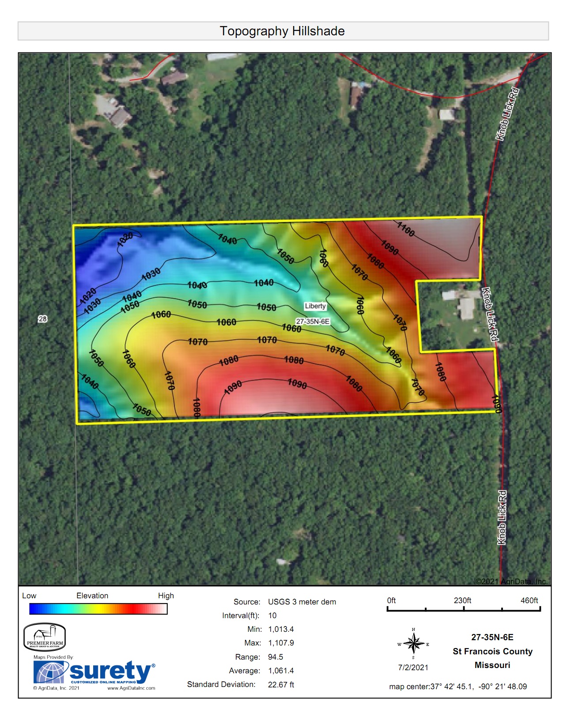563x728 pixels.
Task: Click the 230ft mark on scale bar
Action: 463,601
